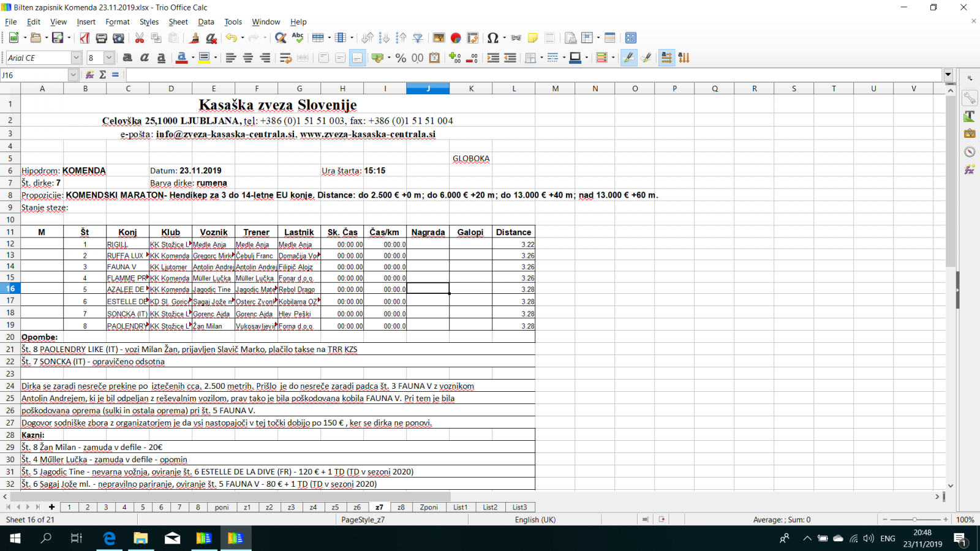Toggle Wrap Text for cell
Screen dimensions: 980x551
(x=285, y=58)
